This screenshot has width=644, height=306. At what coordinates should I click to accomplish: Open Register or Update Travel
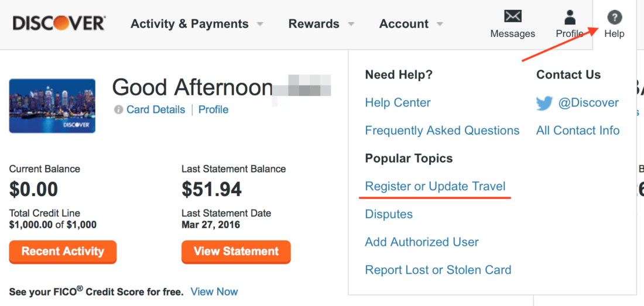tap(435, 186)
